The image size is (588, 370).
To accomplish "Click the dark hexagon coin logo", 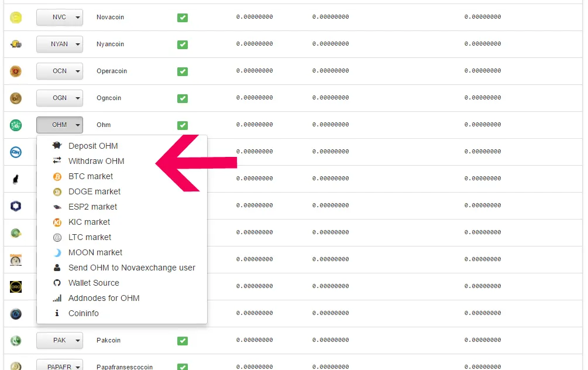I will click(16, 206).
